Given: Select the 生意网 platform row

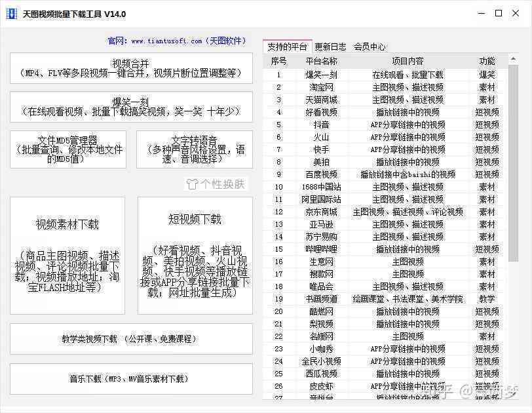Looking at the screenshot, I should [x=385, y=262].
